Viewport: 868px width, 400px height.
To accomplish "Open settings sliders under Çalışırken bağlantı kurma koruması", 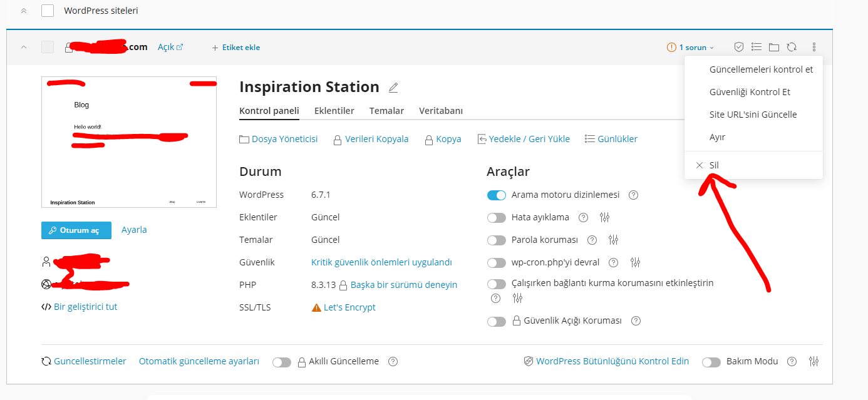I will coord(517,298).
